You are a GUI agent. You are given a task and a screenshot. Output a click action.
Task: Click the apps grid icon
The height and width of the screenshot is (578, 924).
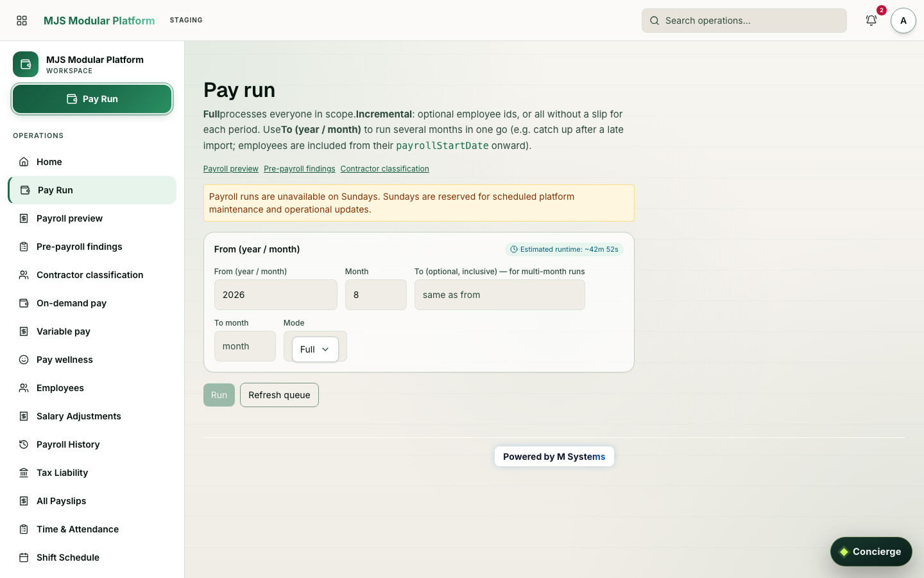(x=22, y=21)
